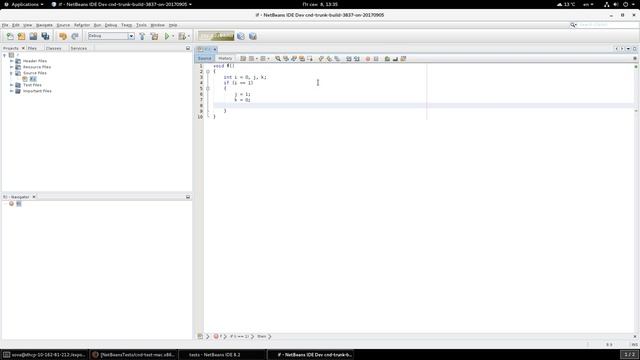
Task: Open the Run Project dropdown arrow
Action: point(173,36)
